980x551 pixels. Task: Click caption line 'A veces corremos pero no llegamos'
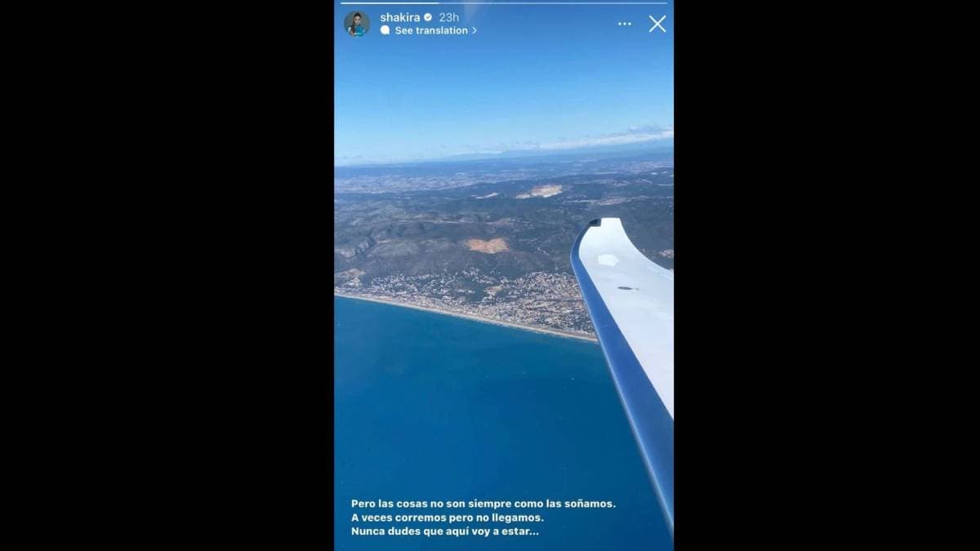click(447, 518)
